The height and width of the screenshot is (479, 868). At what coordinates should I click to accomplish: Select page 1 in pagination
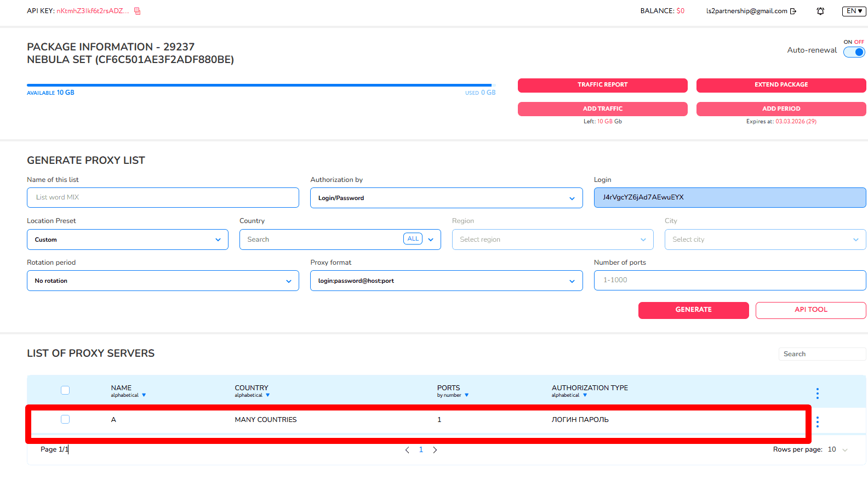[x=421, y=449]
